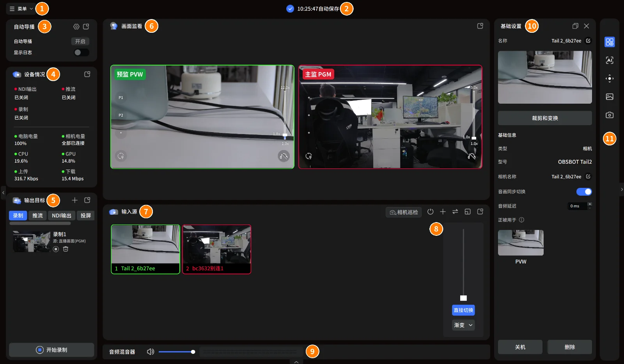Click the transition T-bar slider handle
Screen dimensions: 624x364
coord(463,298)
